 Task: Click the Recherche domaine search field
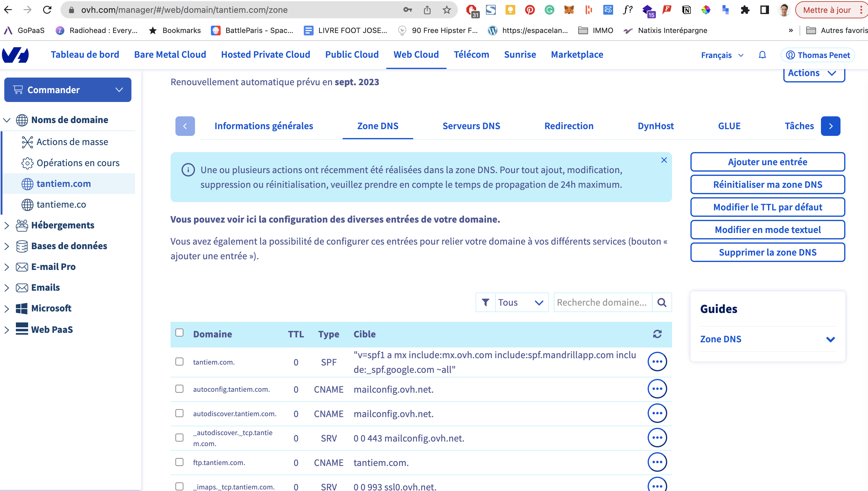[602, 302]
